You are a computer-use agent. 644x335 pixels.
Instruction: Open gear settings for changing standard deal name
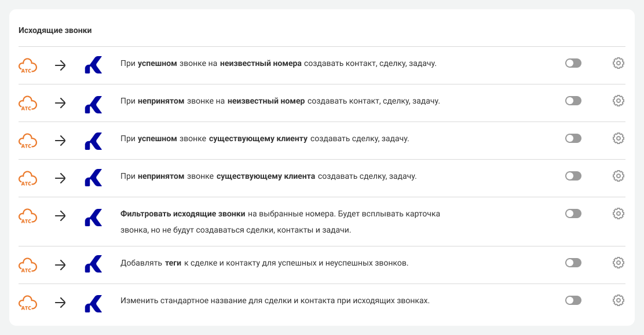(618, 300)
